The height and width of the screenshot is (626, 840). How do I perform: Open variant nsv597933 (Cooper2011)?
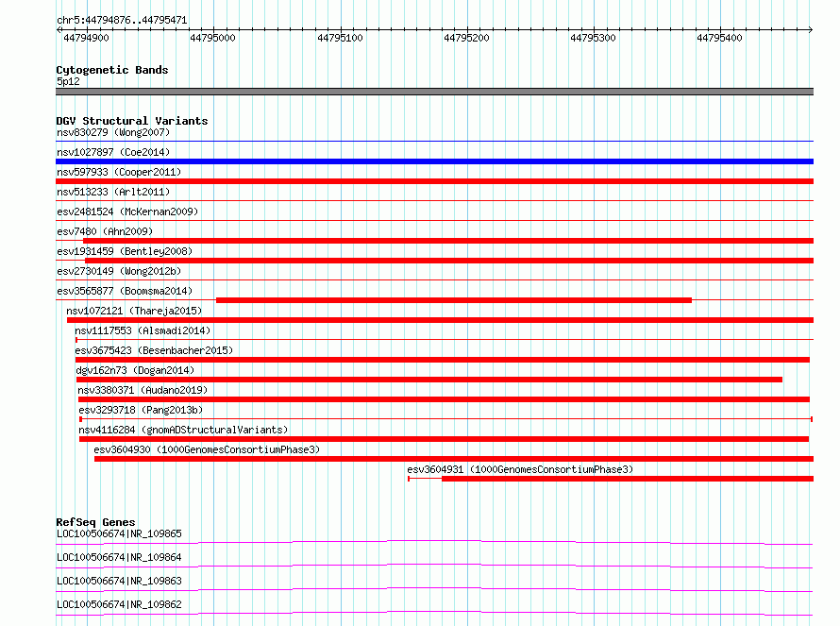pos(119,172)
